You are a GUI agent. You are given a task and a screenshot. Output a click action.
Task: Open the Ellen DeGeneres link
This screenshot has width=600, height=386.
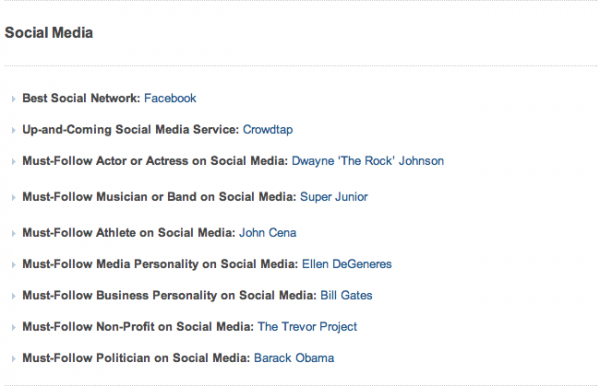click(x=347, y=264)
